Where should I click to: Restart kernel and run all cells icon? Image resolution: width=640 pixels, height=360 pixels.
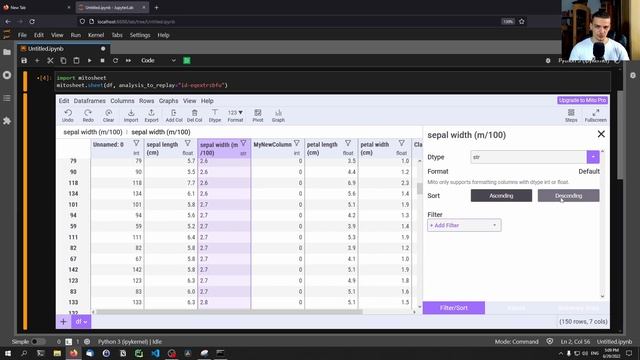(x=129, y=60)
